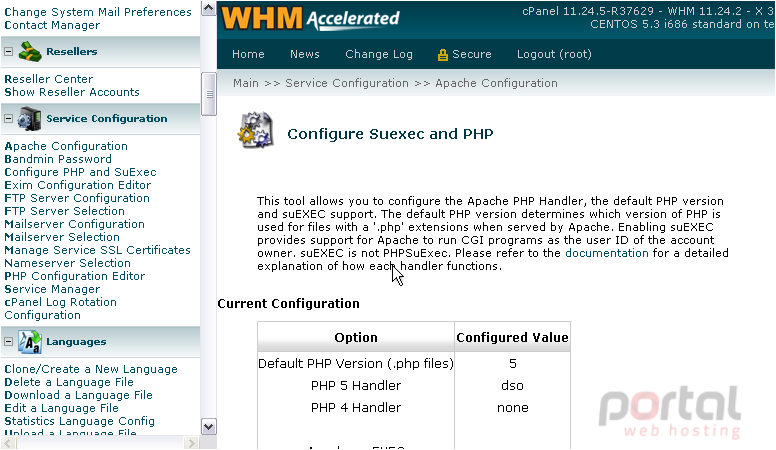Image resolution: width=776 pixels, height=450 pixels.
Task: Collapse the Resellers section
Action: (x=8, y=51)
